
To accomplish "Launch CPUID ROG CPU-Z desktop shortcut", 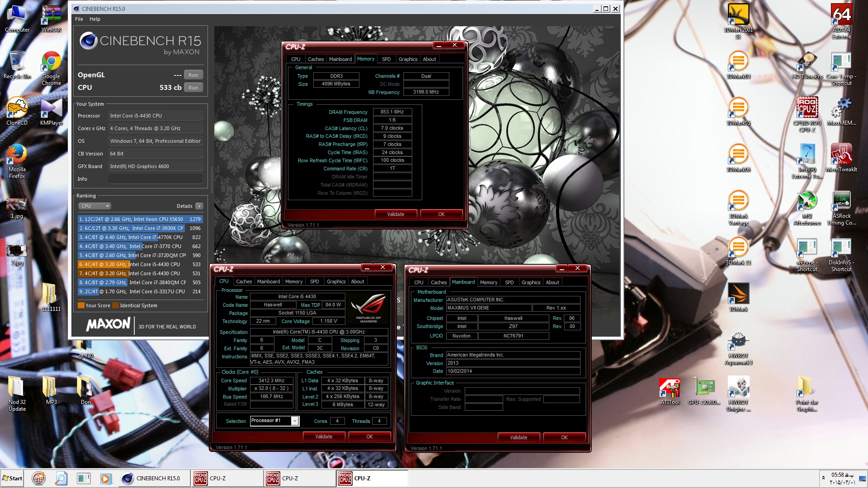I will pyautogui.click(x=807, y=114).
